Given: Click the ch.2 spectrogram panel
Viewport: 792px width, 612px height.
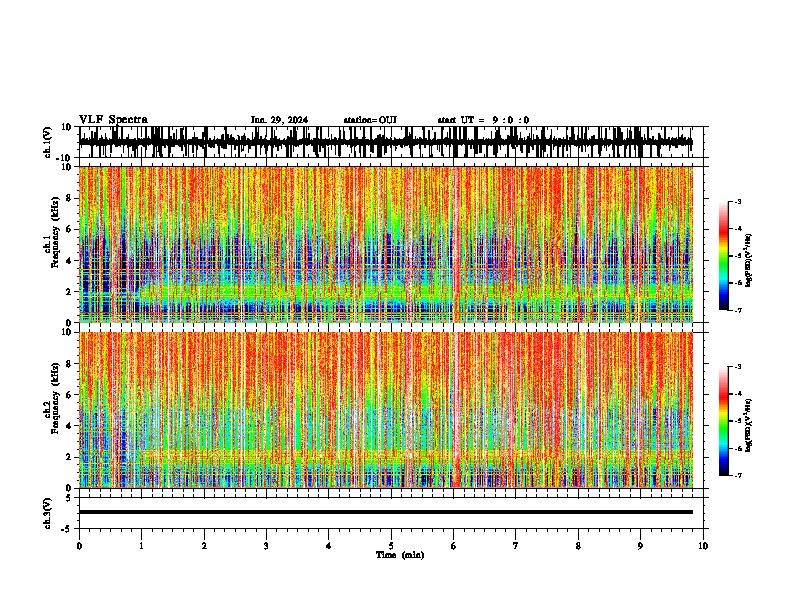Looking at the screenshot, I should [x=386, y=410].
